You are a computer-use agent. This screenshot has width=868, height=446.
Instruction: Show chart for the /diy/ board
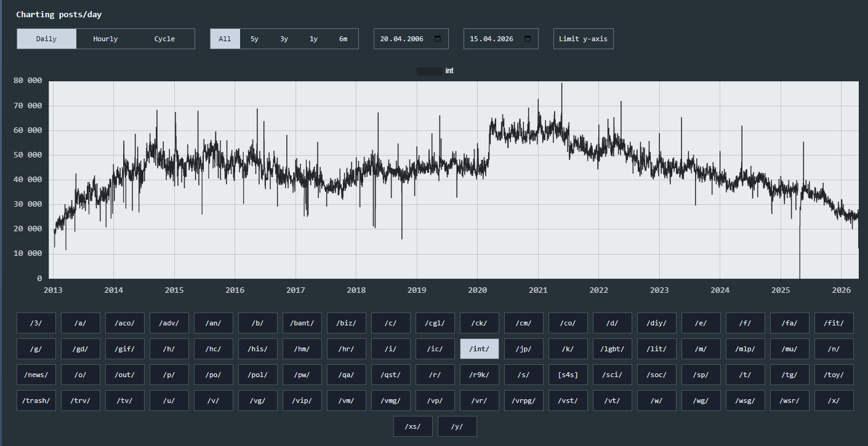(x=657, y=323)
